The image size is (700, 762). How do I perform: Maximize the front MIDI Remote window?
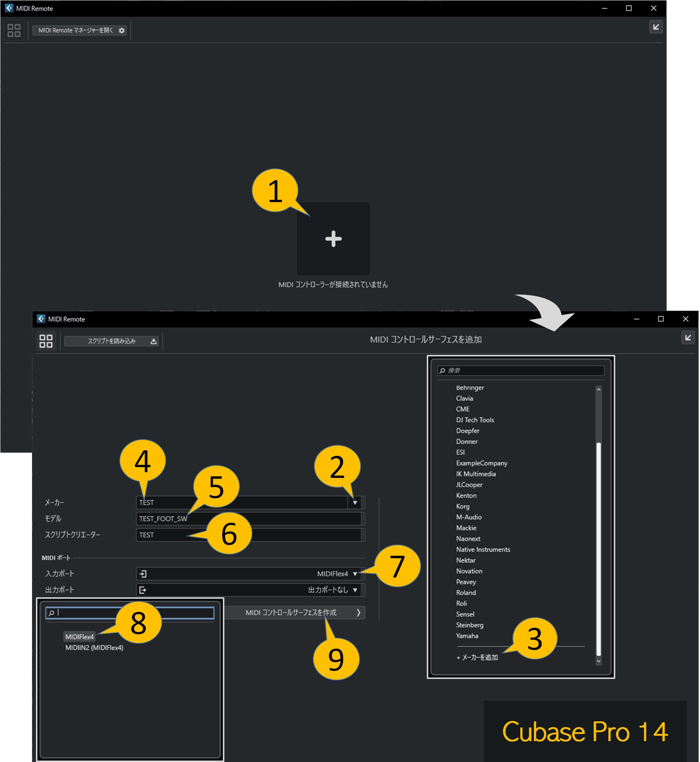coord(660,319)
